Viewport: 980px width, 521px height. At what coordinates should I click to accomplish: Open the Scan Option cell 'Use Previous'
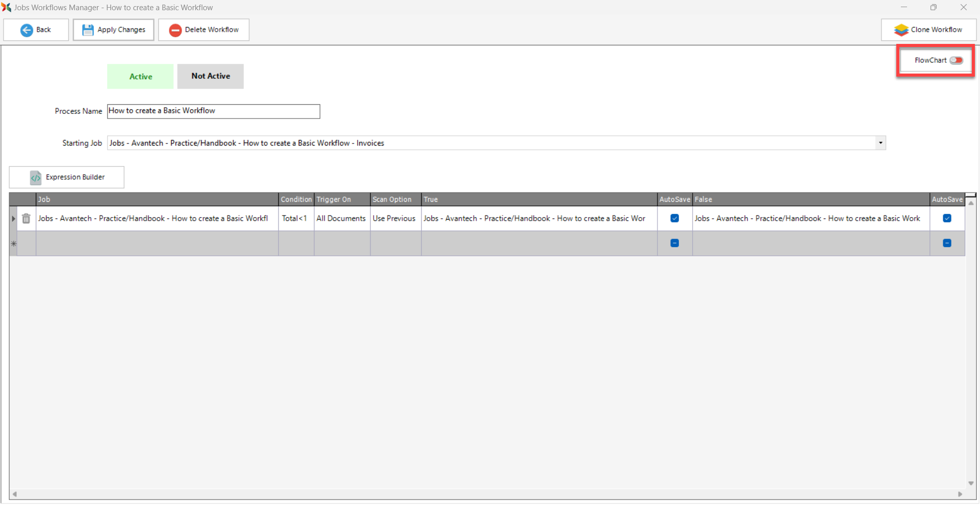[394, 219]
